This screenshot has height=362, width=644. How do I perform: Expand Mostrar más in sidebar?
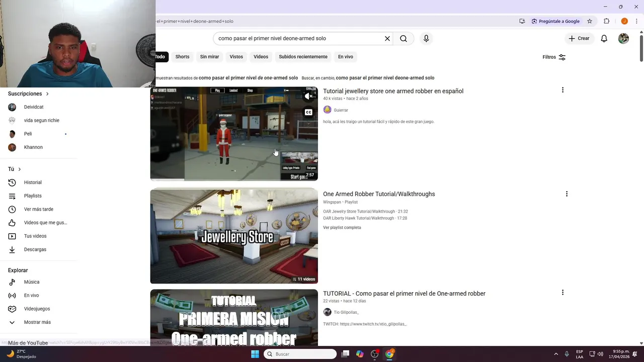point(38,322)
